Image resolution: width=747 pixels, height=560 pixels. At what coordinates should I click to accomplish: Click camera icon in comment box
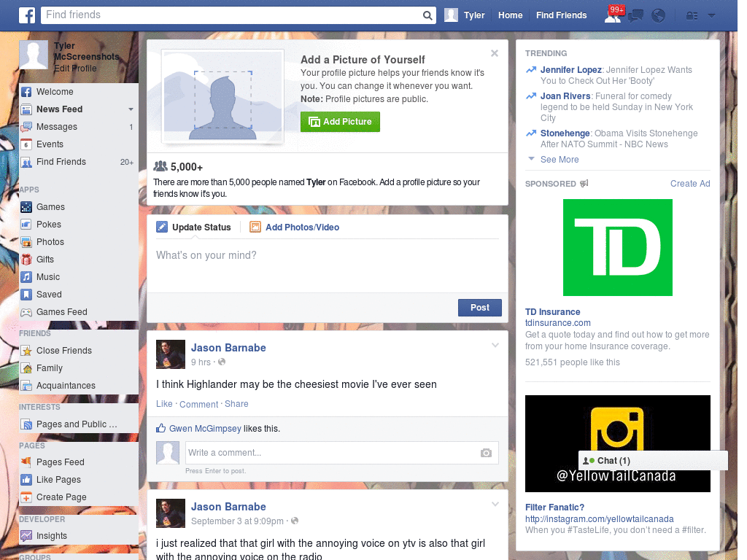(486, 453)
